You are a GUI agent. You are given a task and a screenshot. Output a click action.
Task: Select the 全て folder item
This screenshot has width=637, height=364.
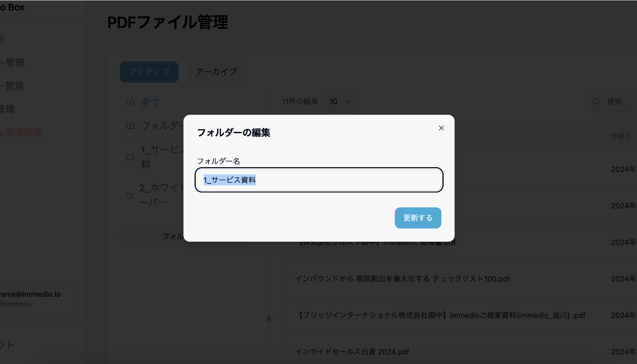tap(150, 103)
